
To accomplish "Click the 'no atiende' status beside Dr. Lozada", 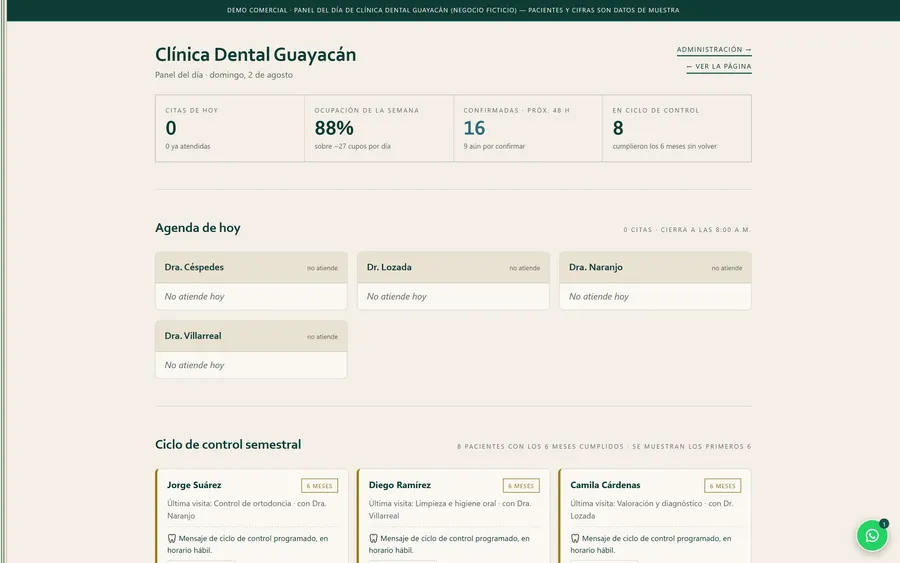I will point(525,268).
